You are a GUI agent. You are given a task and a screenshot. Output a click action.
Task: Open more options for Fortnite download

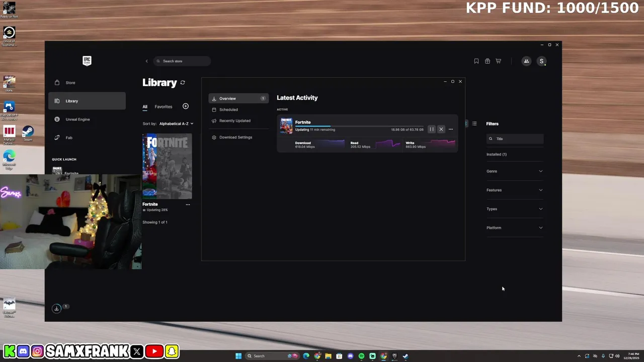click(x=451, y=129)
